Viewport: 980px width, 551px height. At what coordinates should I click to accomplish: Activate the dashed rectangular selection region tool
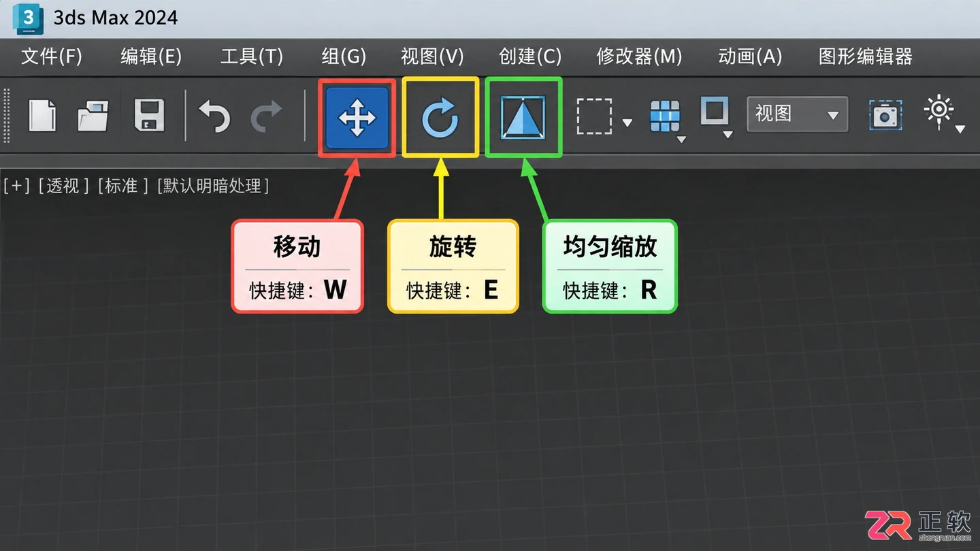(x=594, y=116)
